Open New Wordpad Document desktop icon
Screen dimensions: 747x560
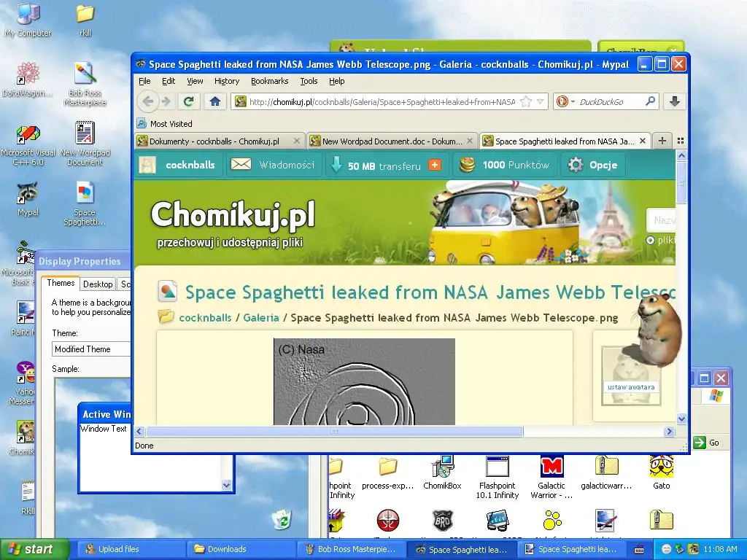coord(85,144)
